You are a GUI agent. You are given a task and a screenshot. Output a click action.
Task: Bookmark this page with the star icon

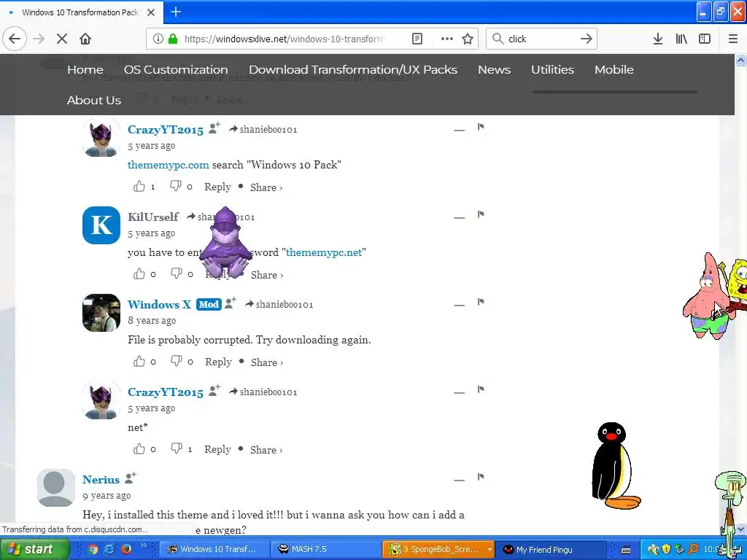click(x=468, y=39)
